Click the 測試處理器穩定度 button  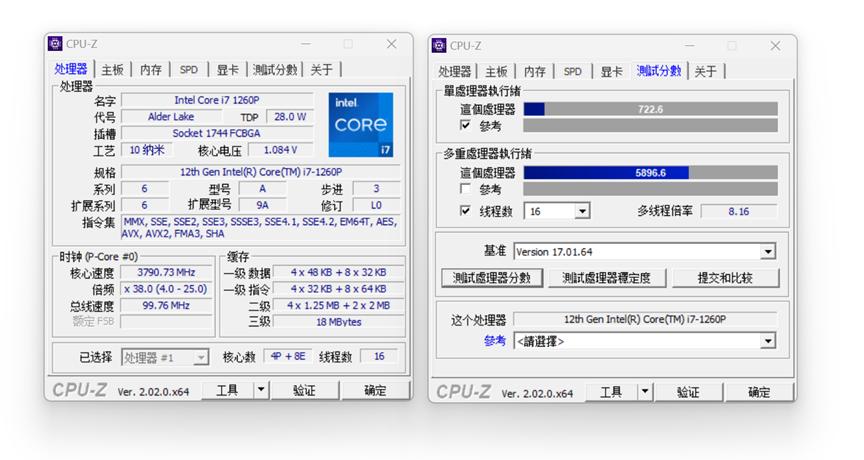(x=606, y=278)
